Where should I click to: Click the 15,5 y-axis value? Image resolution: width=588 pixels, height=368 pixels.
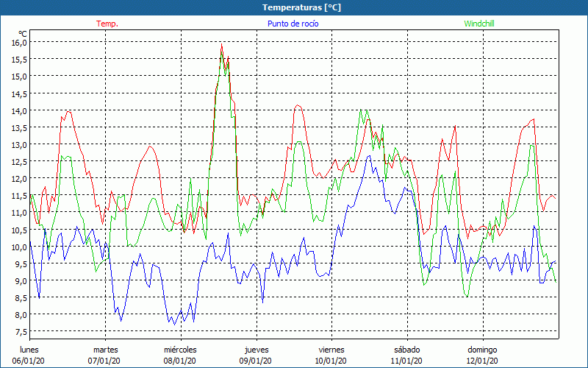coord(19,60)
